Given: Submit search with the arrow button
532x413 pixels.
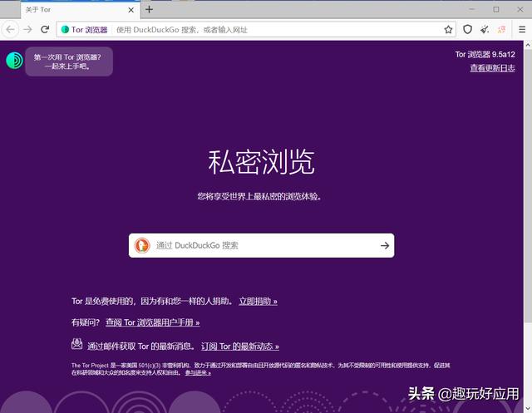Looking at the screenshot, I should [385, 245].
